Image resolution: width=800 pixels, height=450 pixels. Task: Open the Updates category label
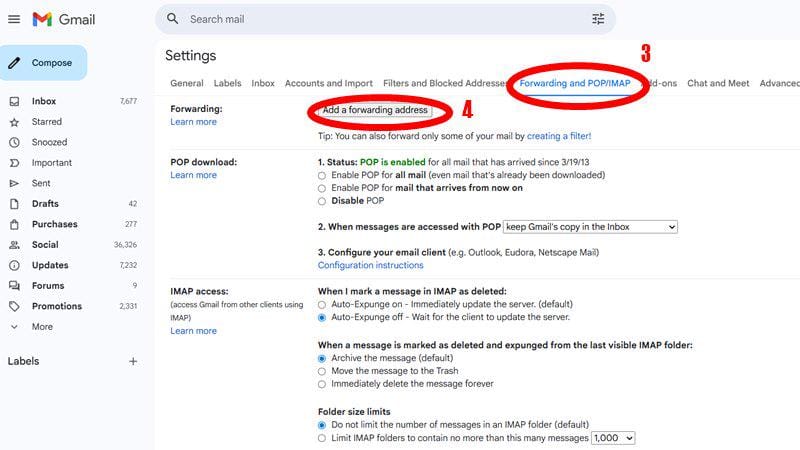point(50,265)
